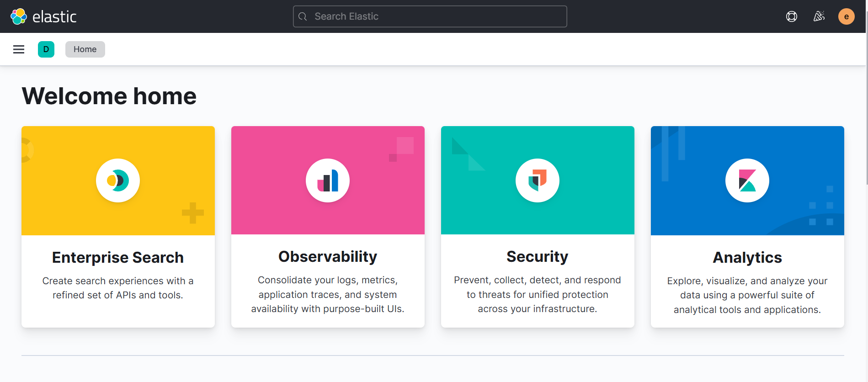The width and height of the screenshot is (868, 382).
Task: Open the Enterprise Search title link
Action: pyautogui.click(x=118, y=257)
